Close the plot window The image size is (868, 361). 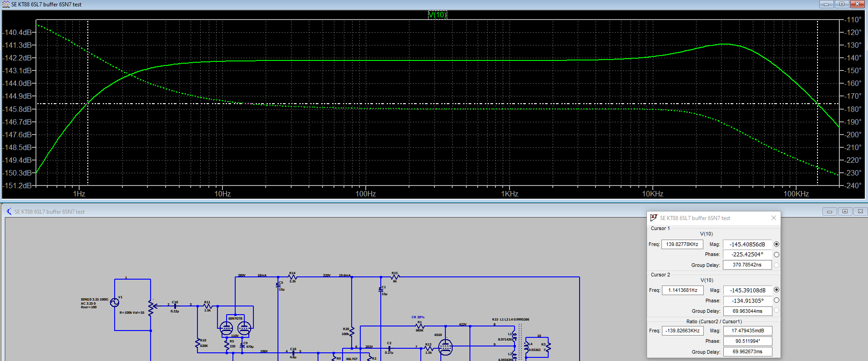858,4
